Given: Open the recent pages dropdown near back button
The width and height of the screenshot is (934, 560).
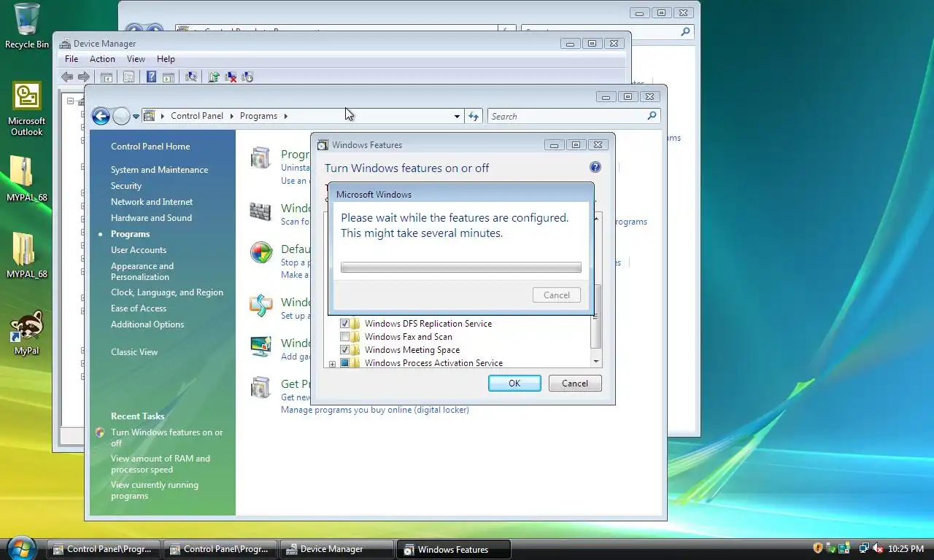Looking at the screenshot, I should point(136,116).
